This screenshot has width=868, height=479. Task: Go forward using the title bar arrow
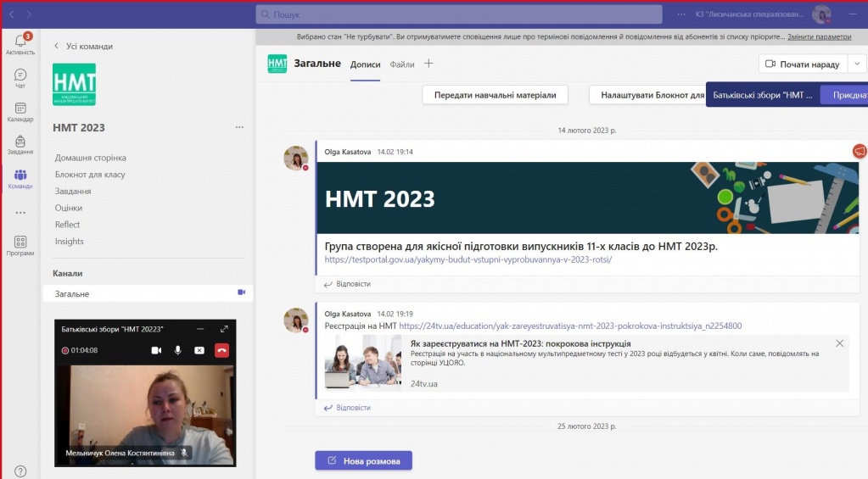[29, 14]
